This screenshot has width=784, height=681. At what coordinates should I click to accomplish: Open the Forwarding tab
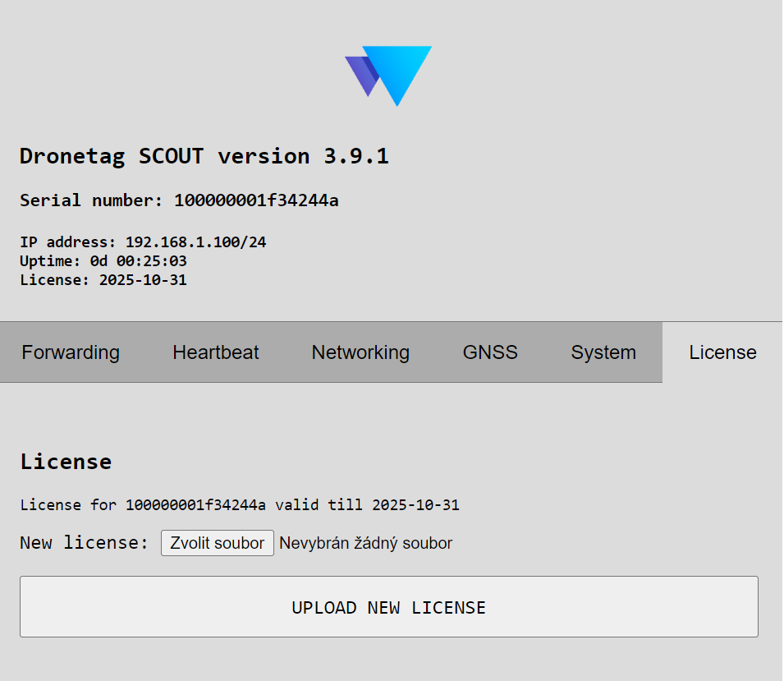coord(71,352)
